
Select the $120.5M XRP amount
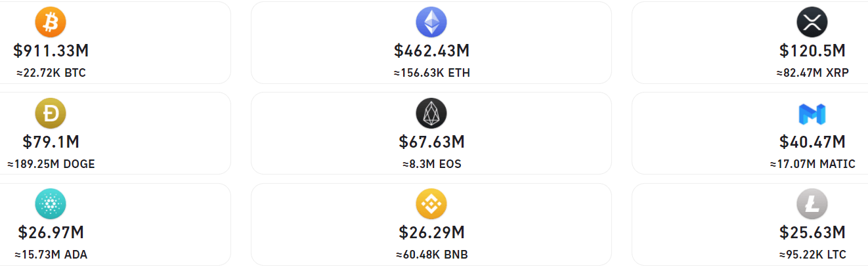click(812, 51)
